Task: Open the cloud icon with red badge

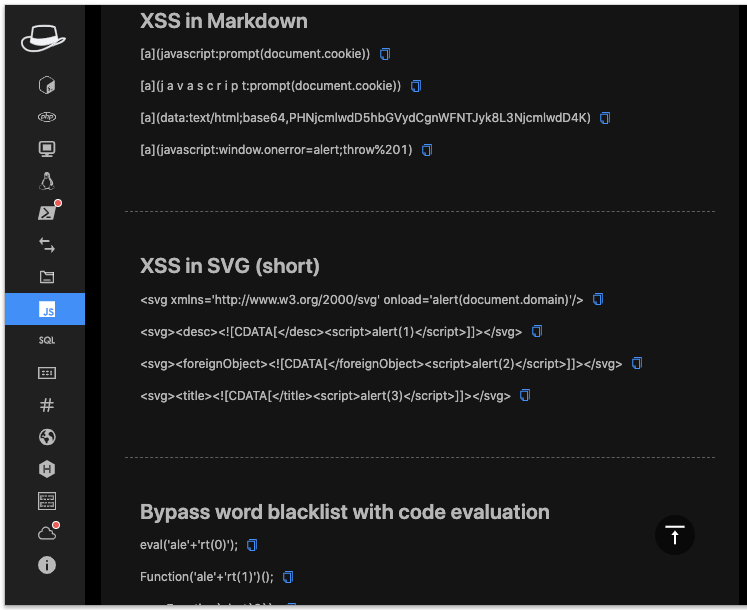Action: pyautogui.click(x=48, y=532)
